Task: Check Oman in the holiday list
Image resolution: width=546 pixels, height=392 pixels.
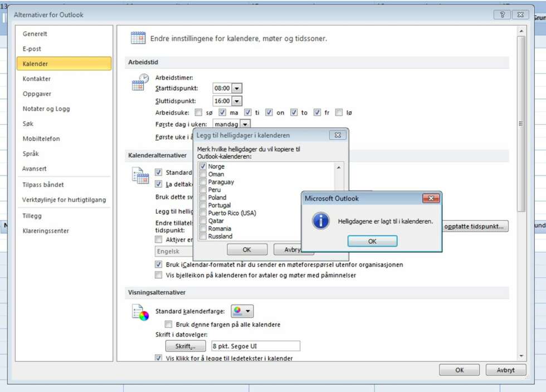Action: click(203, 174)
